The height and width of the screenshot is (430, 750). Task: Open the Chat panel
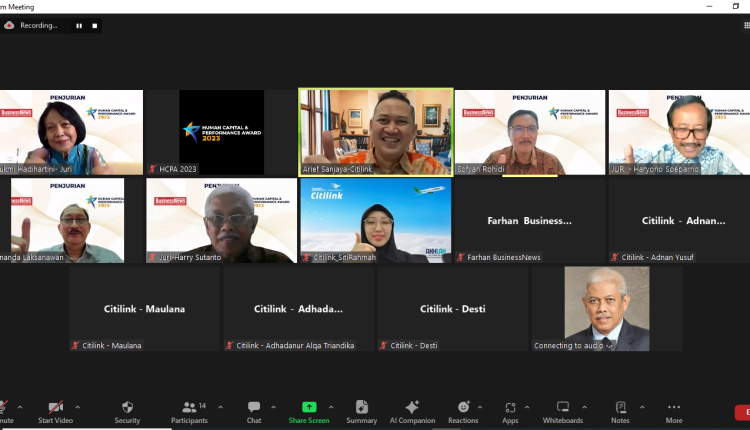[254, 411]
